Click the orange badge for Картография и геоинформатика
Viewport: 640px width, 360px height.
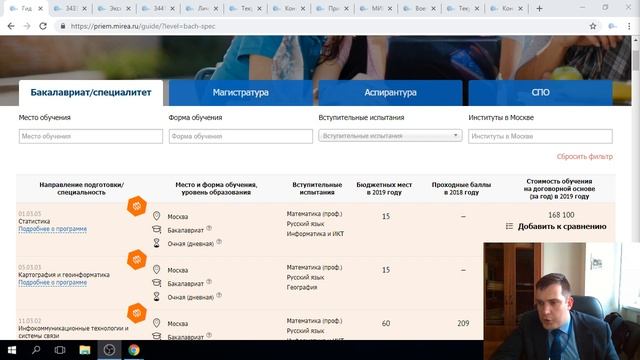[x=137, y=260]
